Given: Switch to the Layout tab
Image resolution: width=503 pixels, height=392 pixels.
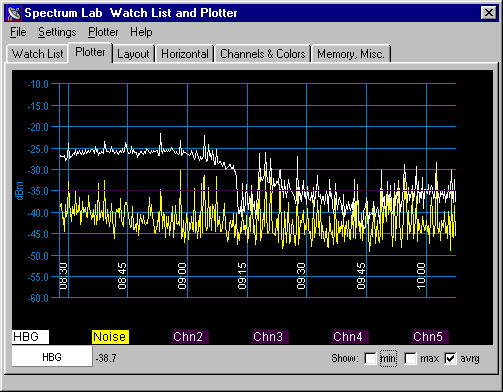Looking at the screenshot, I should pyautogui.click(x=133, y=54).
